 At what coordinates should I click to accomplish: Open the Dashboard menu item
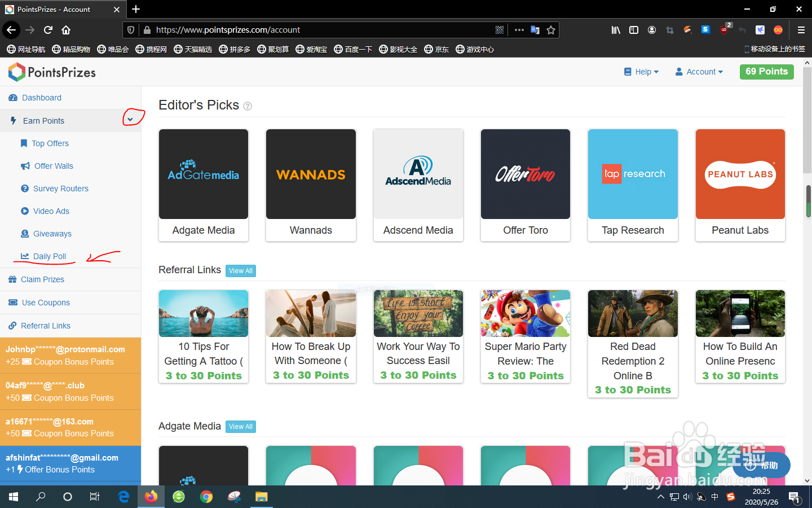[x=70, y=98]
